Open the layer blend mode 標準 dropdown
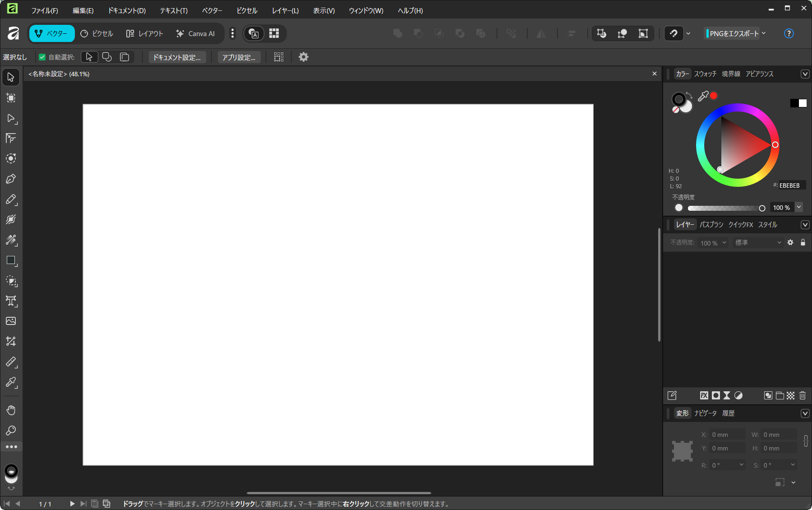This screenshot has width=812, height=510. [758, 243]
